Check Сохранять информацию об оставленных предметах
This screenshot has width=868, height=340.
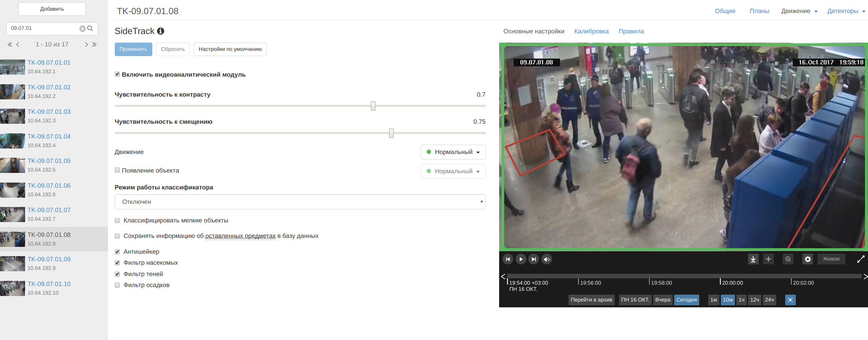click(117, 236)
